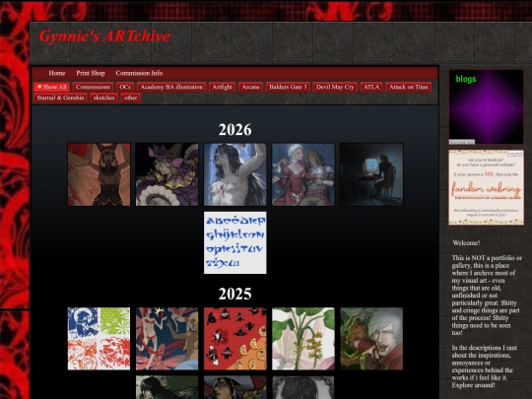Open the Home navigation link
Image resolution: width=532 pixels, height=399 pixels.
click(x=57, y=73)
